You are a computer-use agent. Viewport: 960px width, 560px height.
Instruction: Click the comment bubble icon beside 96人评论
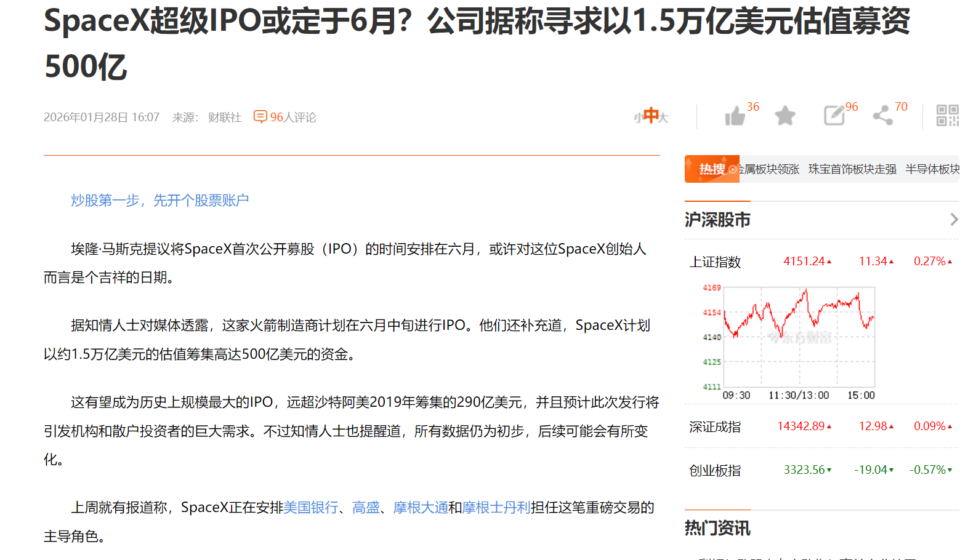[x=260, y=117]
